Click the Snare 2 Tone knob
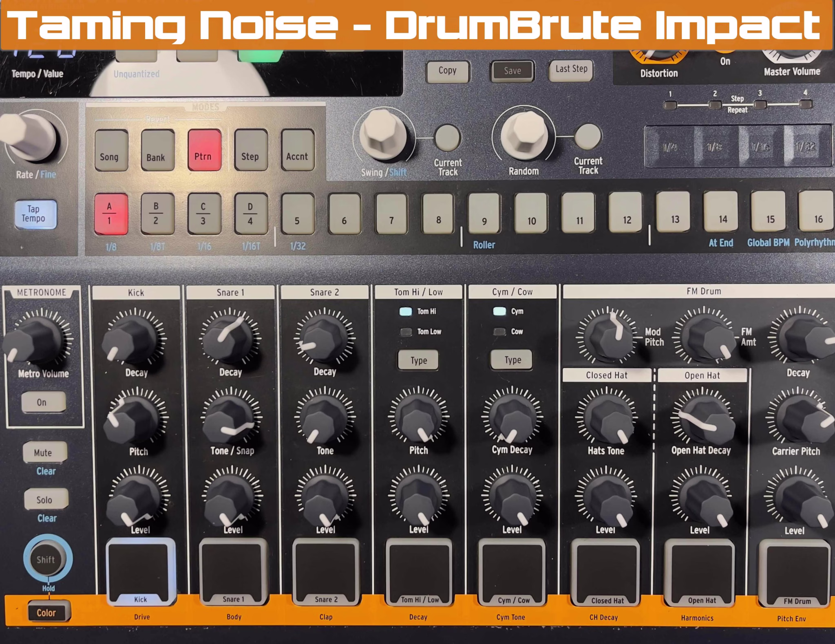This screenshot has height=644, width=835. pos(324,420)
